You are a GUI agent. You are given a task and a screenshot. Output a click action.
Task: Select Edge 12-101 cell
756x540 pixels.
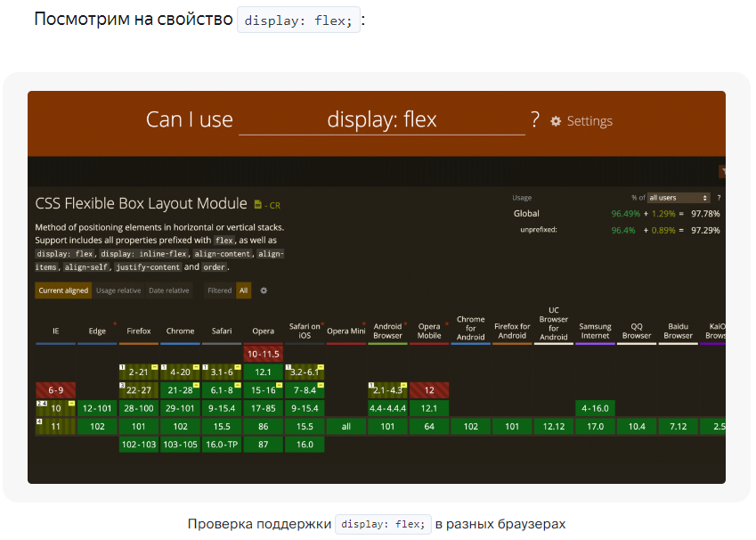pyautogui.click(x=97, y=408)
